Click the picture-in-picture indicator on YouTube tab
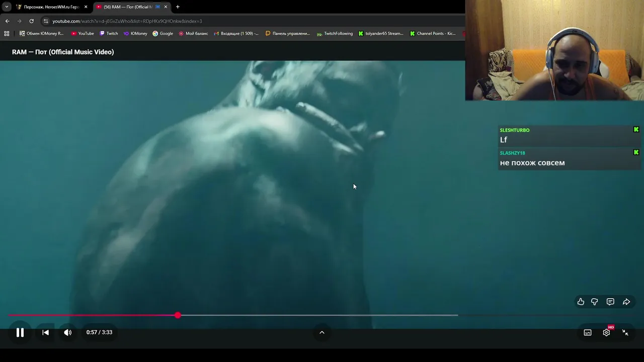Image resolution: width=644 pixels, height=362 pixels. 158,7
